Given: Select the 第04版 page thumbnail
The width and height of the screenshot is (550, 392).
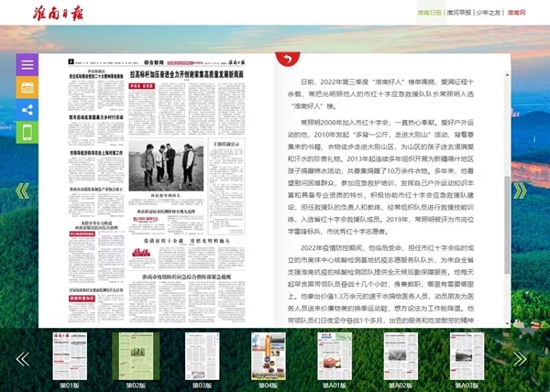Looking at the screenshot, I should (267, 357).
